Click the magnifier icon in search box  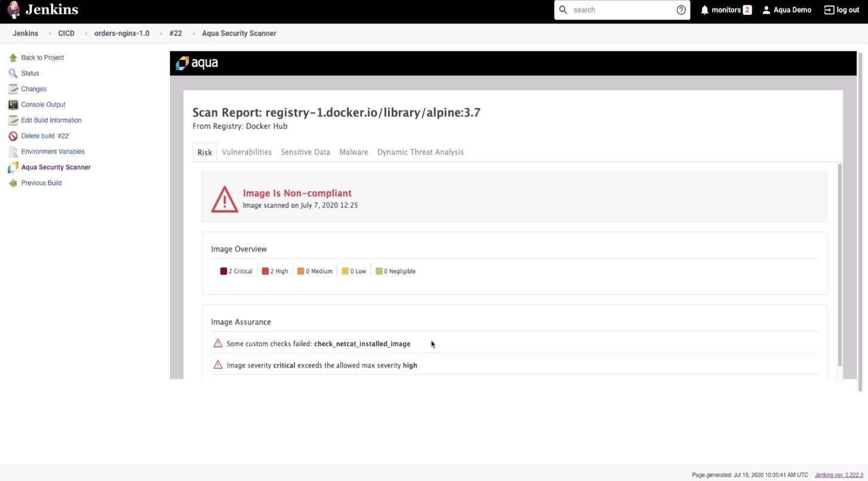click(x=563, y=10)
